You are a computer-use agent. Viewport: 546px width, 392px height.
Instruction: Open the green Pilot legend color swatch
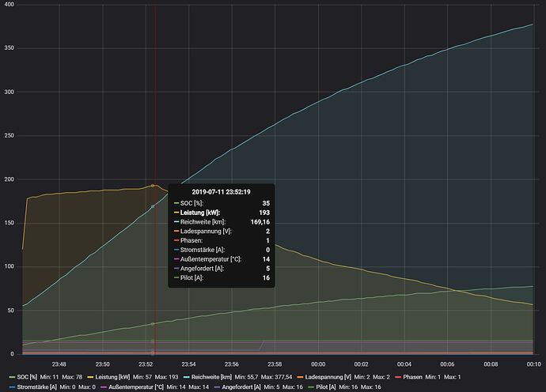click(311, 386)
